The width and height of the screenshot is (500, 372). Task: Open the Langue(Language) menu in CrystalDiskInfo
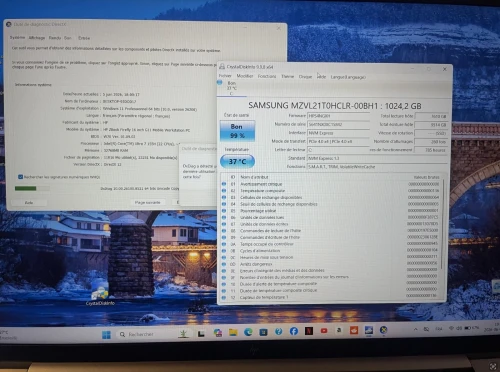(348, 77)
